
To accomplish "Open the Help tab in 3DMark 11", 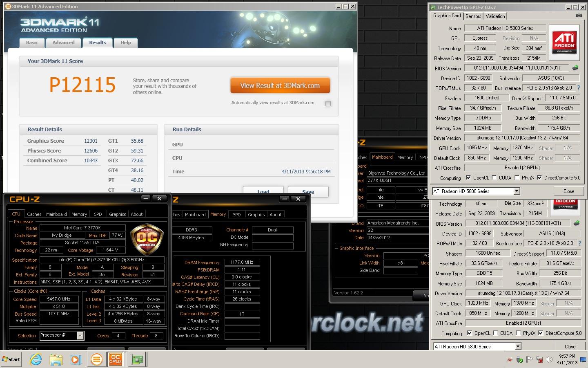I will coord(126,43).
